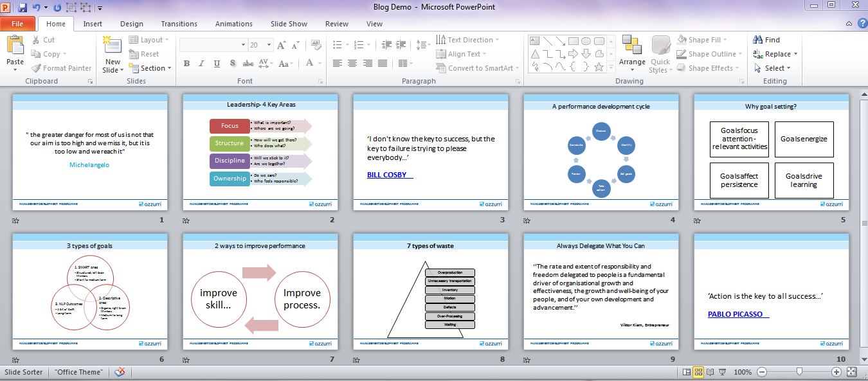Open the Arrange dropdown menu
This screenshot has width=868, height=381.
[x=632, y=63]
